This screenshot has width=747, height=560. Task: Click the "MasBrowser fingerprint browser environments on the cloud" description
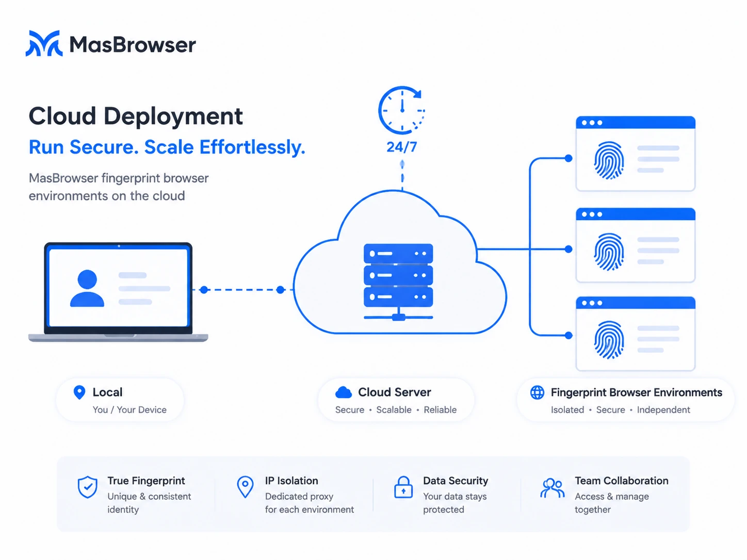119,187
